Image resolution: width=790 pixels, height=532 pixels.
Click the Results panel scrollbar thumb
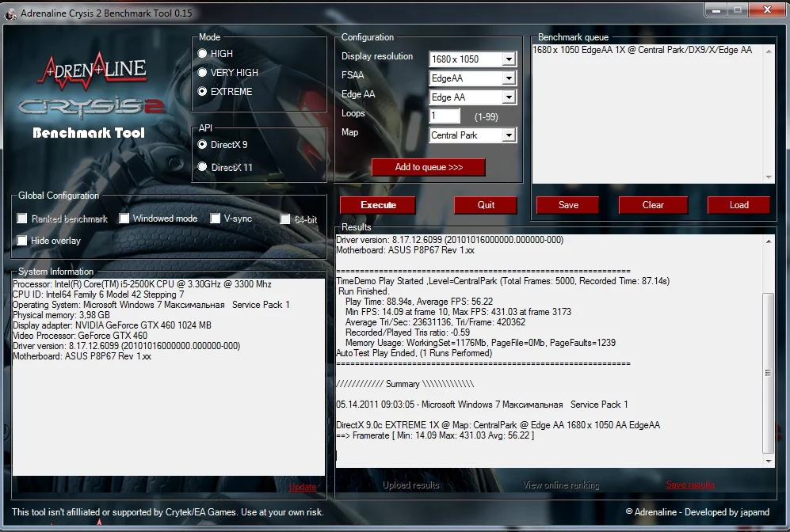click(769, 372)
